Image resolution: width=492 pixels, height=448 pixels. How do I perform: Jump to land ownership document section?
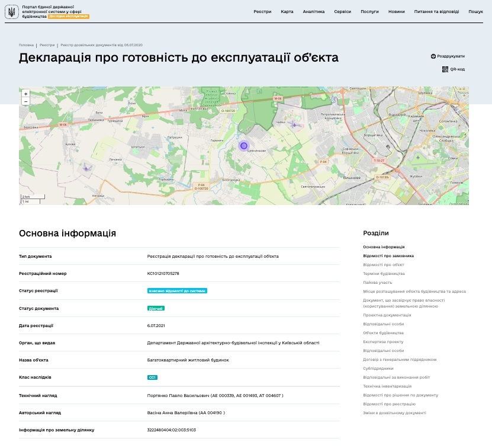pos(404,303)
